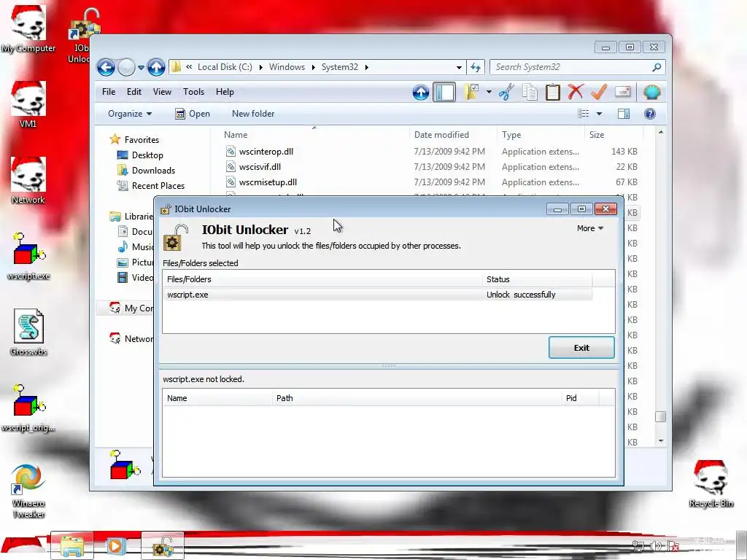This screenshot has width=747, height=560.
Task: Open Favorites in navigation pane
Action: click(x=142, y=140)
